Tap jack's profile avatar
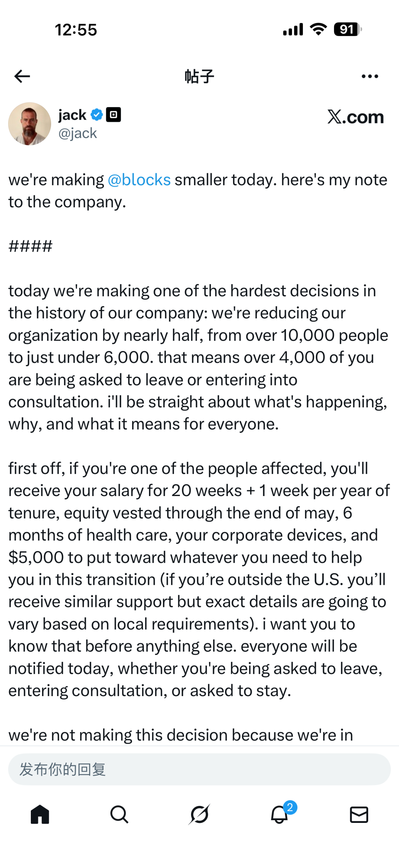 click(x=30, y=124)
